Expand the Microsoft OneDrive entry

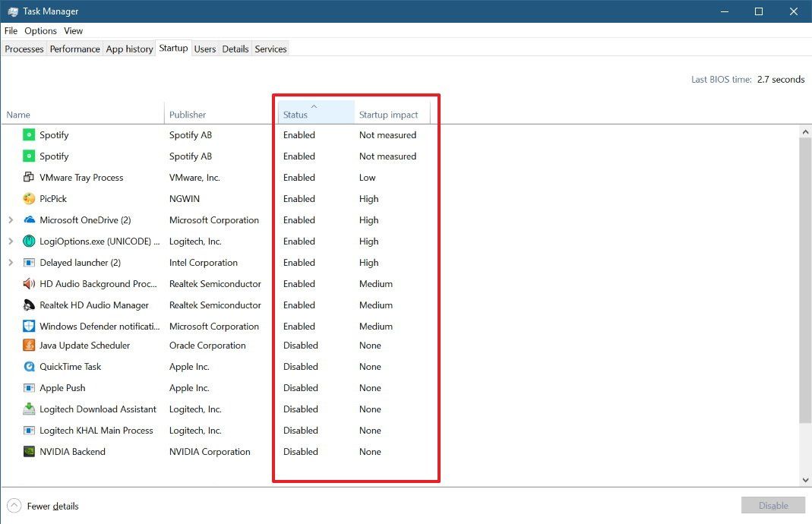coord(10,219)
